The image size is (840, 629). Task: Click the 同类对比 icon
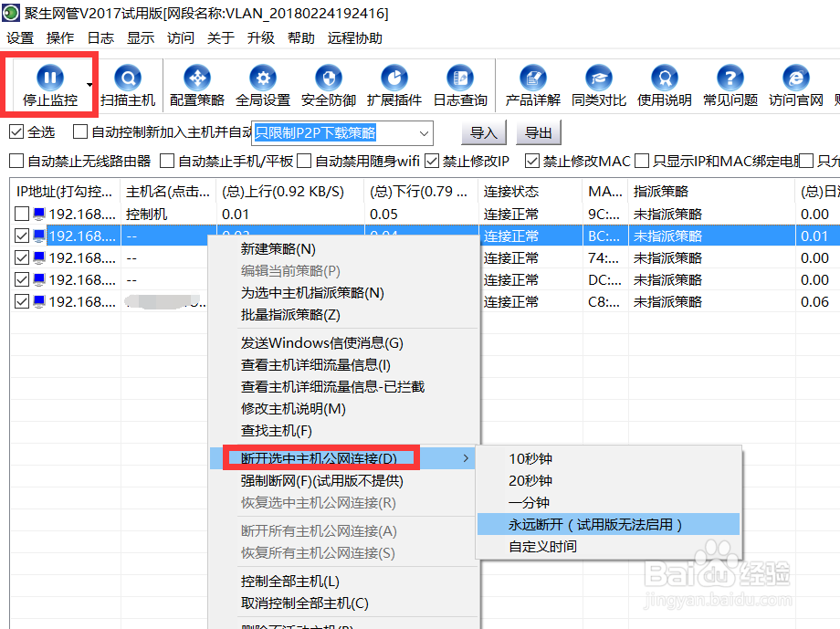pos(598,79)
